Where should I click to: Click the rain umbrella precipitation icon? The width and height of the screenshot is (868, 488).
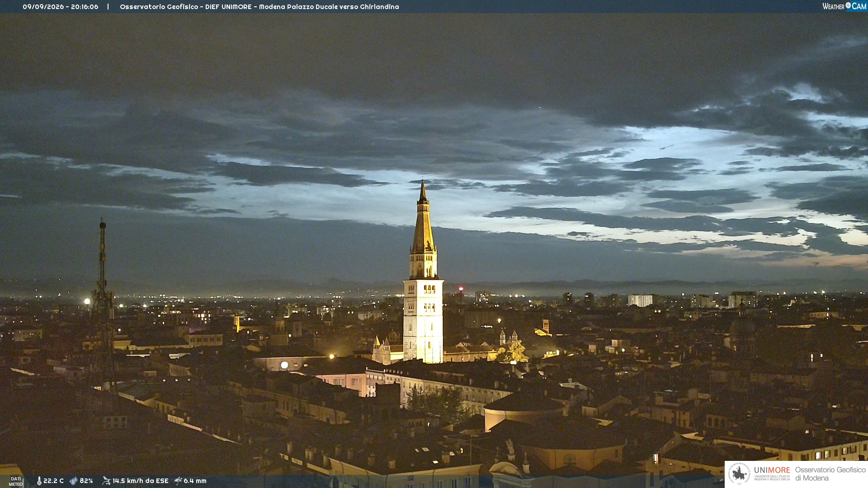pyautogui.click(x=178, y=481)
